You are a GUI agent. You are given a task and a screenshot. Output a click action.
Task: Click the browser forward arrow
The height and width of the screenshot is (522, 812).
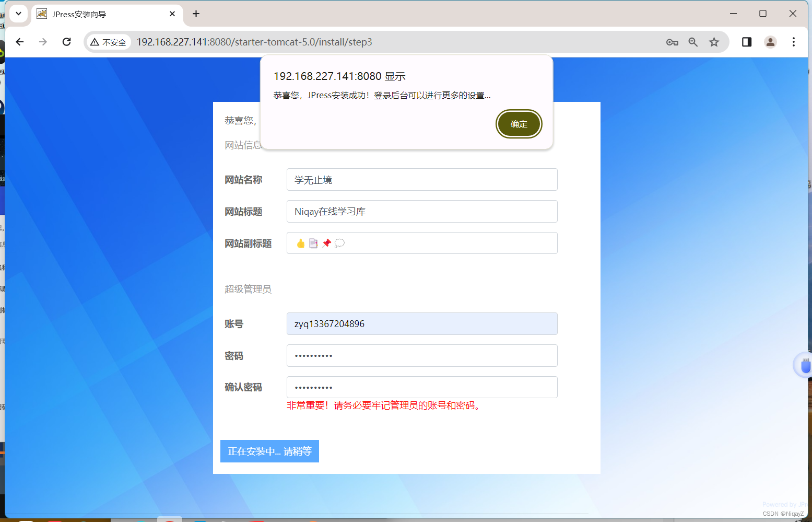click(43, 42)
